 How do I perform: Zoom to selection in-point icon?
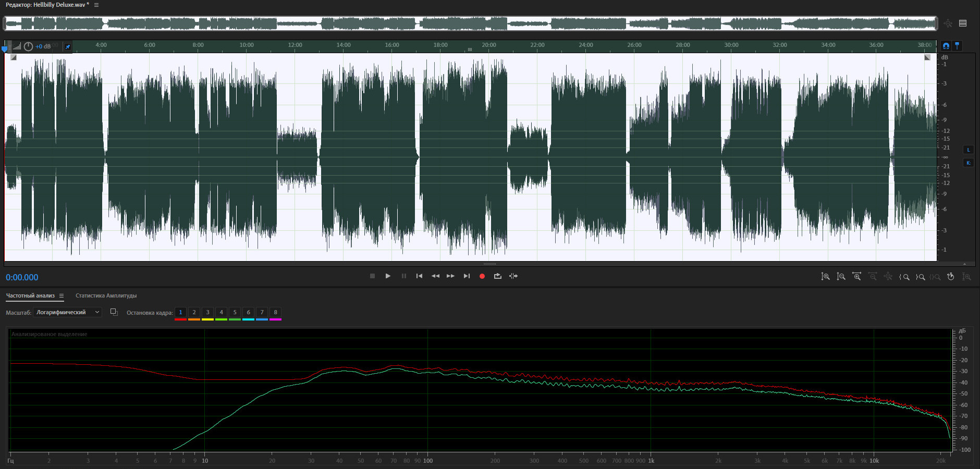904,277
